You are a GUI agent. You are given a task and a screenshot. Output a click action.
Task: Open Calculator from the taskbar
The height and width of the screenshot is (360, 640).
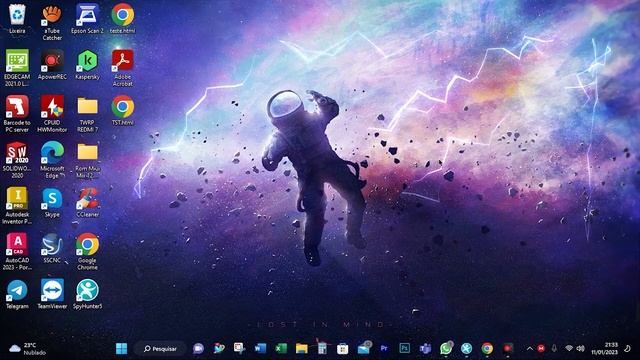pyautogui.click(x=322, y=348)
